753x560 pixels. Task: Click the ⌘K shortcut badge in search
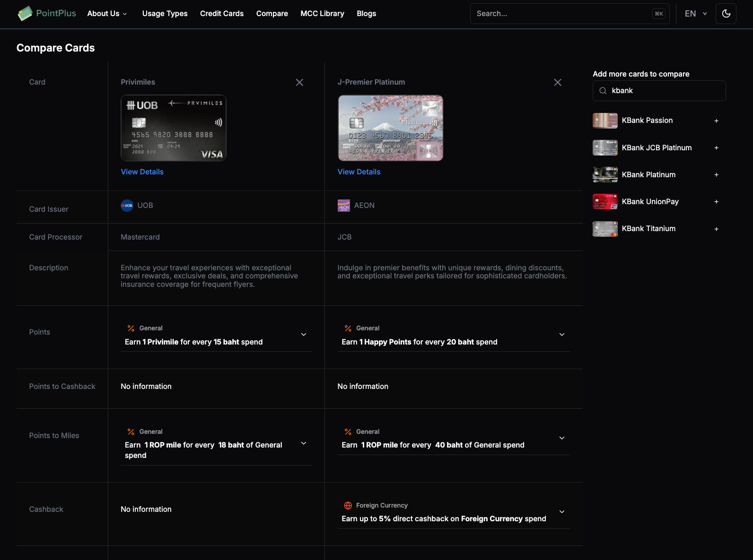click(x=658, y=14)
